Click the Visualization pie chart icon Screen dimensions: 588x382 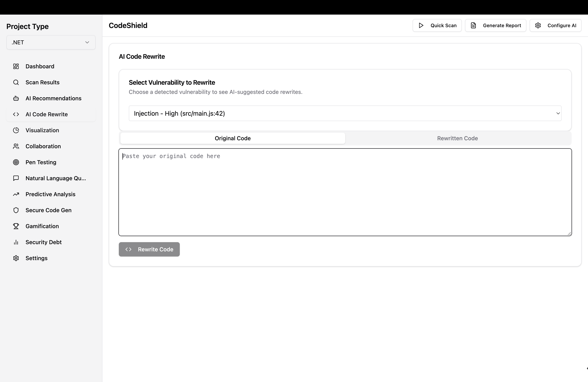16,130
